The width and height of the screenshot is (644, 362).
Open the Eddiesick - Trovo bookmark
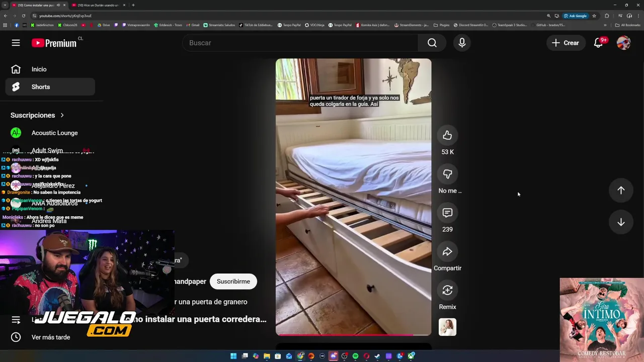(168, 25)
